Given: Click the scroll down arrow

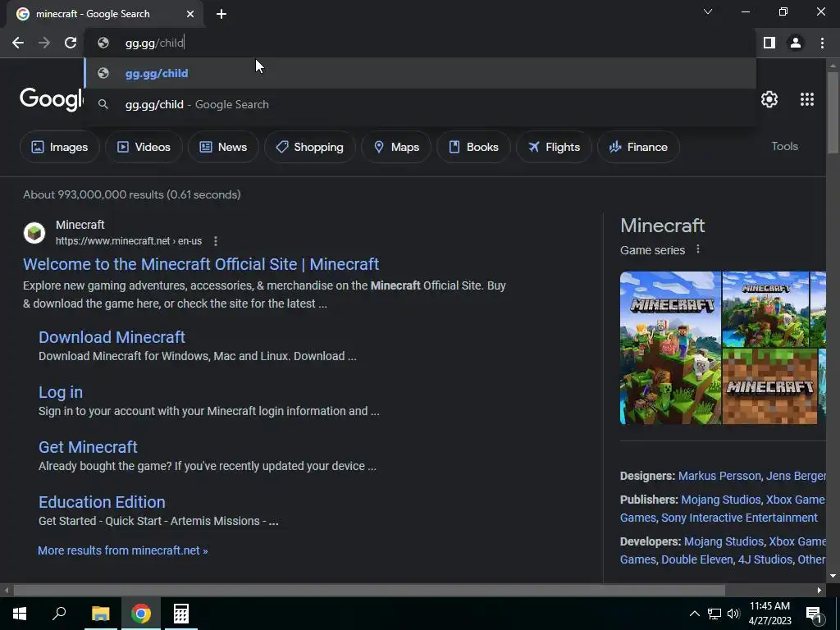Looking at the screenshot, I should pos(833,576).
